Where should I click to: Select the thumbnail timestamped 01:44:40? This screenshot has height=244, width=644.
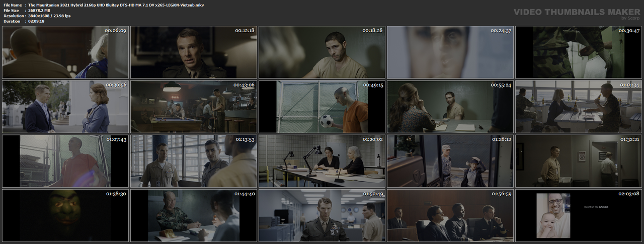[x=194, y=215]
